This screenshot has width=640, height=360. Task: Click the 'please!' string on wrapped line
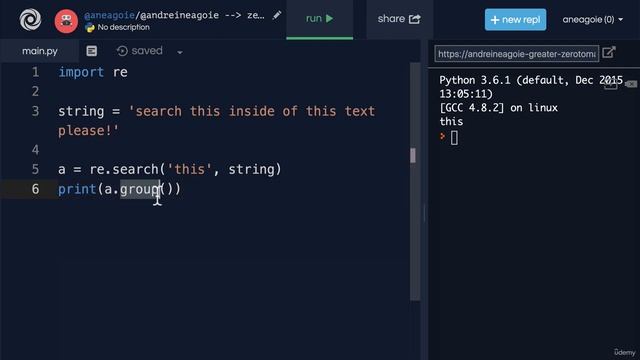tap(88, 131)
